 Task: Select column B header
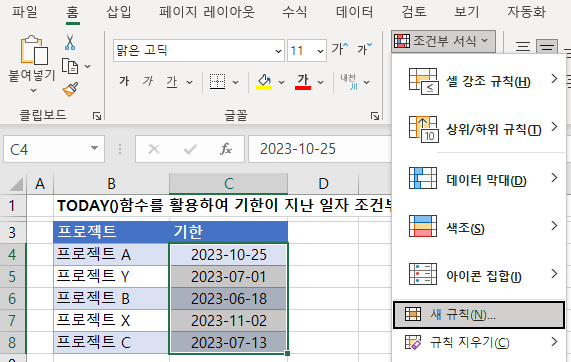pyautogui.click(x=111, y=184)
